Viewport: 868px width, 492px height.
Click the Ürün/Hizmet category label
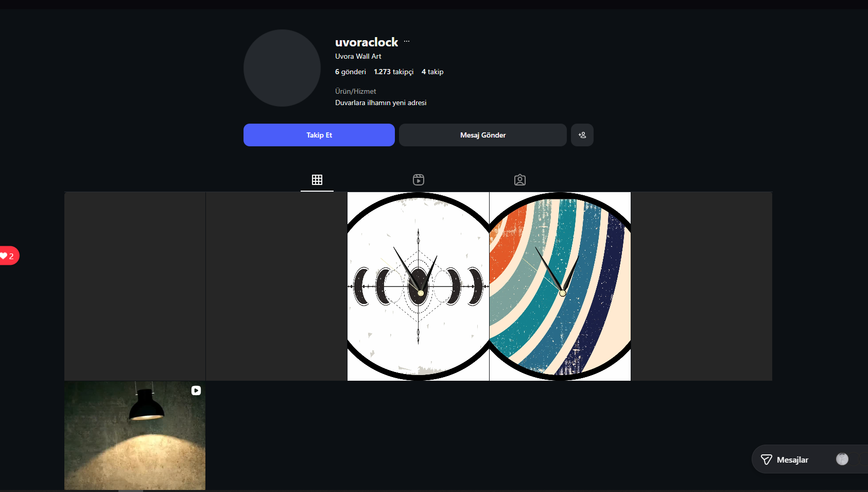tap(356, 91)
